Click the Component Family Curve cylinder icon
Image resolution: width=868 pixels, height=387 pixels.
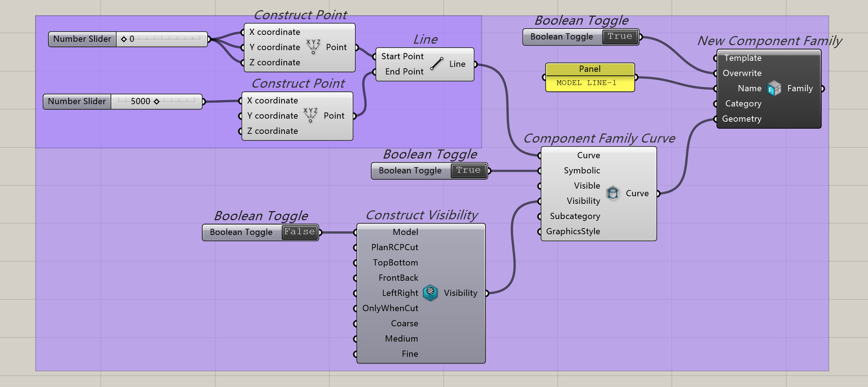tap(612, 193)
